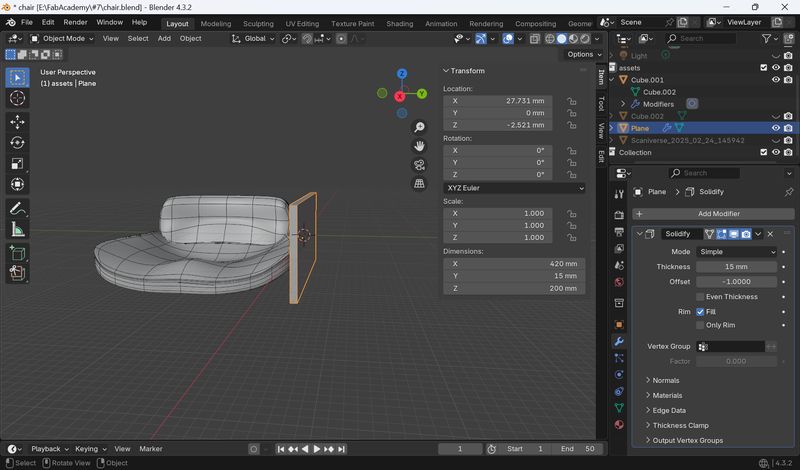Open the Keying menu in timeline
Screen dimensions: 800x470
[x=90, y=449]
